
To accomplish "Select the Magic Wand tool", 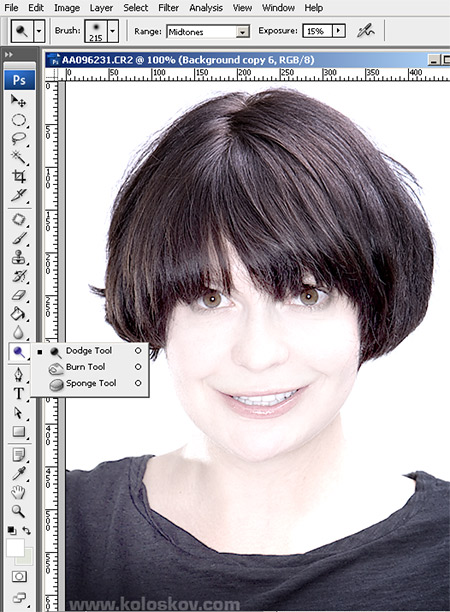I will 18,157.
